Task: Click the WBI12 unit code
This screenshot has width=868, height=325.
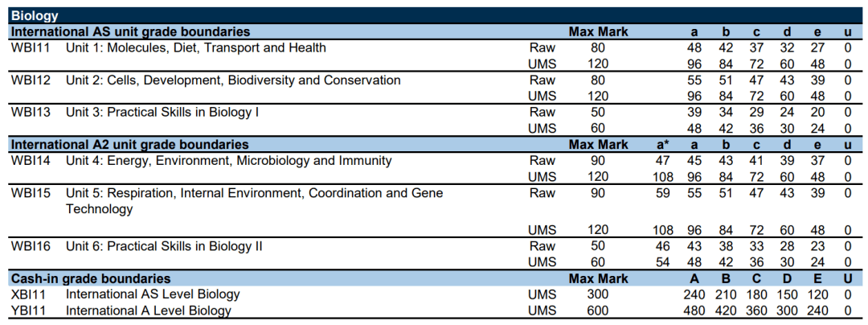Action: click(x=31, y=80)
